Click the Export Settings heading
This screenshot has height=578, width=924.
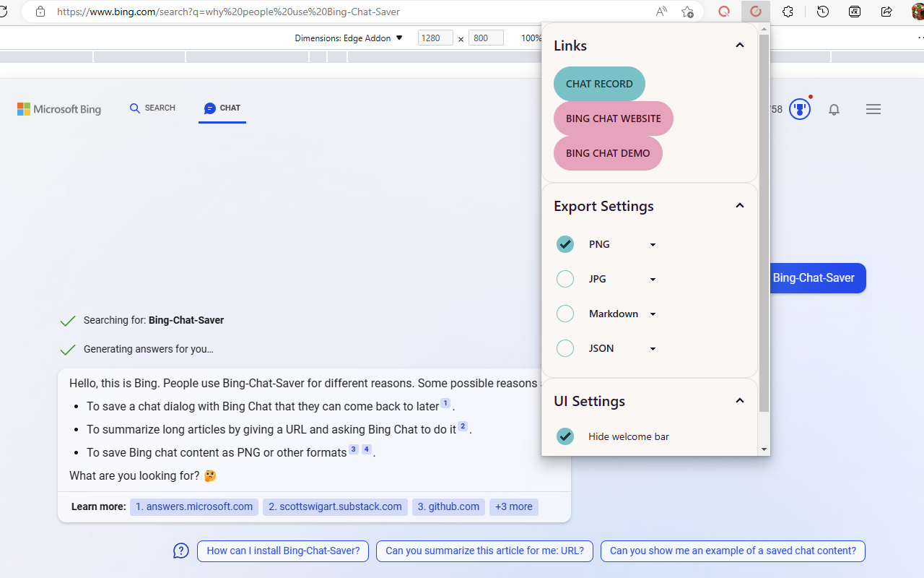[x=603, y=206]
